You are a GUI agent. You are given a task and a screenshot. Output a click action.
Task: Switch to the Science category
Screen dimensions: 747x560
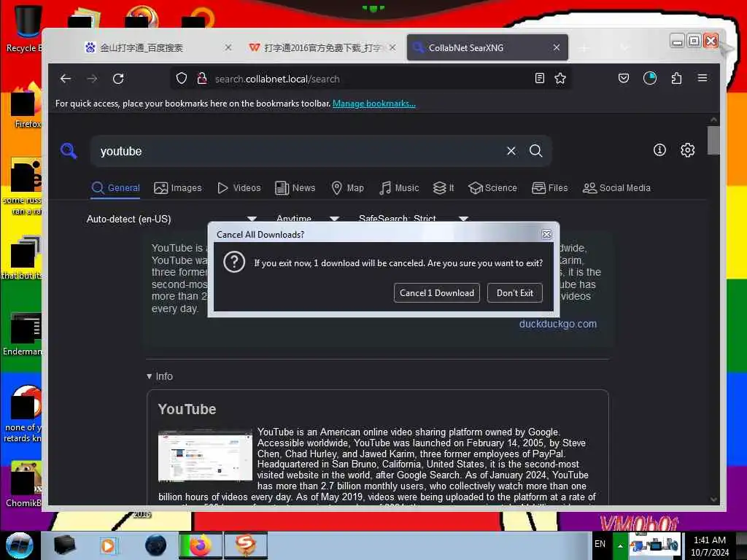[492, 187]
